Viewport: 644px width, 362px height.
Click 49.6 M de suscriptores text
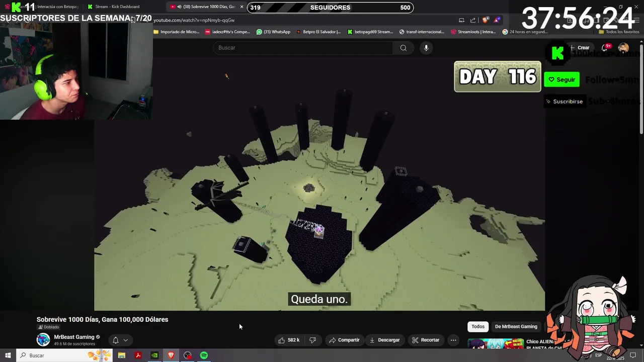tap(74, 344)
